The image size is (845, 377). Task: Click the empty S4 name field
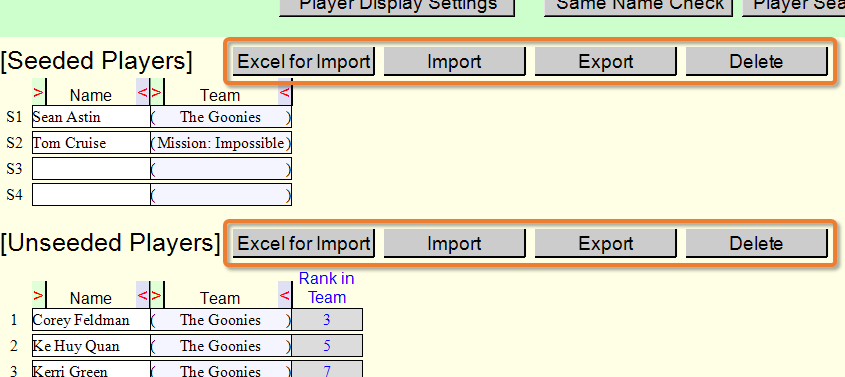point(91,194)
